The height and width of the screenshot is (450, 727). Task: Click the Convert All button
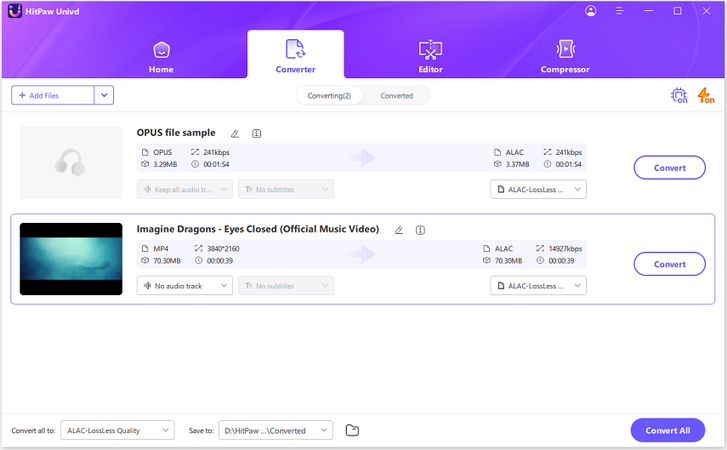click(x=668, y=431)
